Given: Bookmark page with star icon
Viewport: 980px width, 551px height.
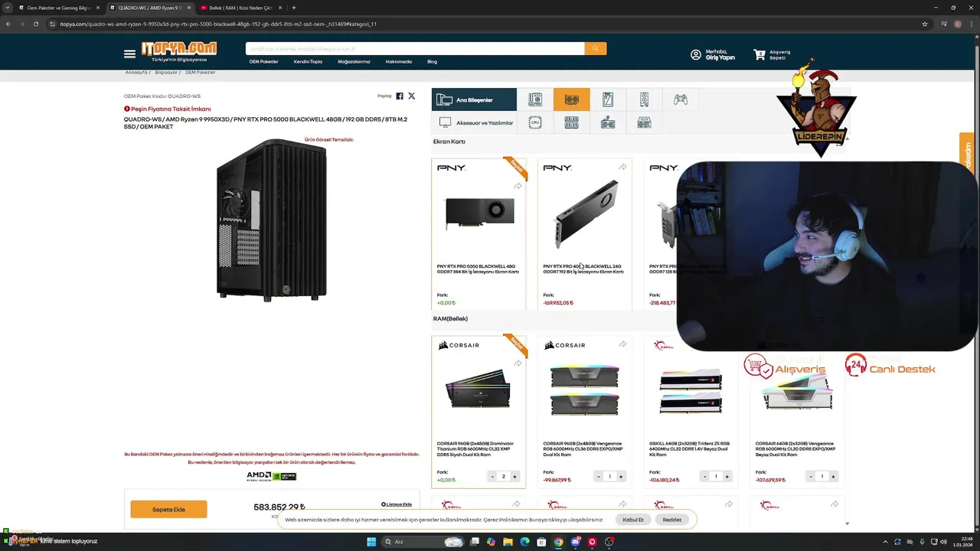Looking at the screenshot, I should coord(925,24).
